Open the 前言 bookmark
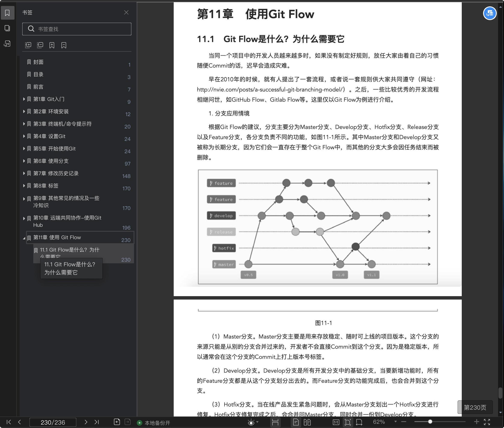 click(38, 87)
